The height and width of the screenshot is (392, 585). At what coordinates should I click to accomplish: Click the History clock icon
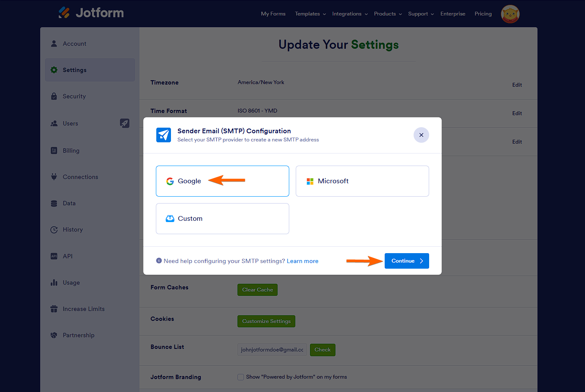(54, 230)
